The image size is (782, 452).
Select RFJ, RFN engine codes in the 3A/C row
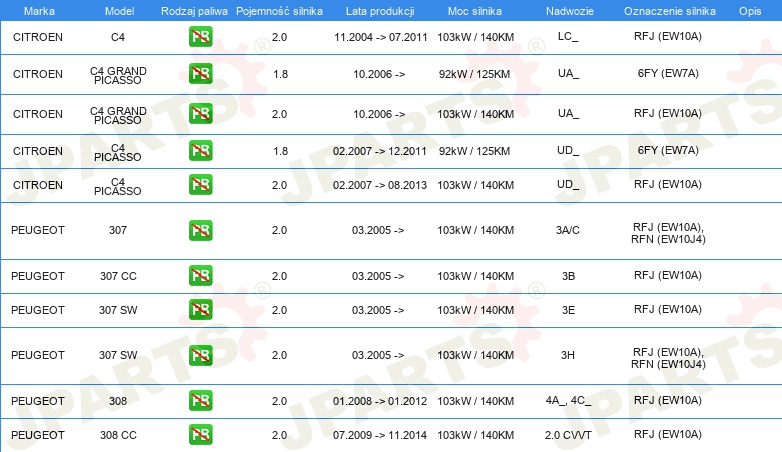(668, 233)
